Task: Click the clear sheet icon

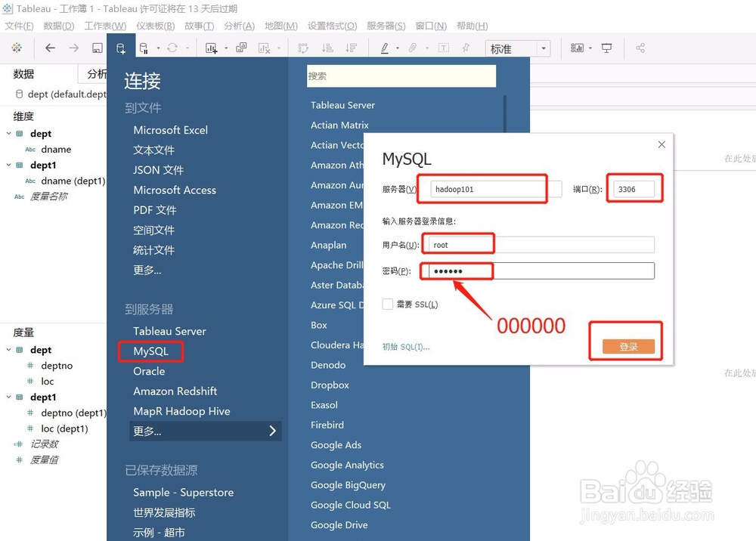Action: (x=264, y=48)
